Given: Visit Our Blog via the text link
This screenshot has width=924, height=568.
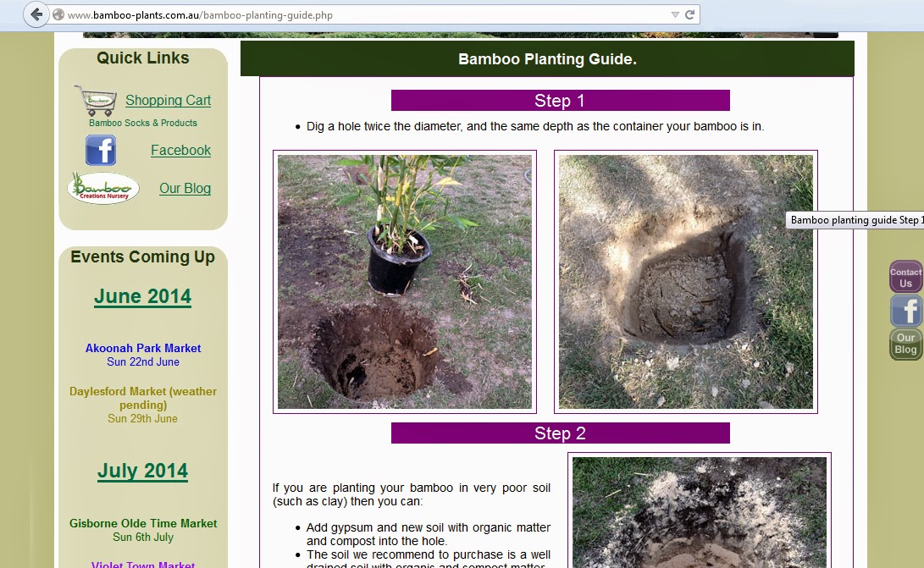Looking at the screenshot, I should (185, 188).
